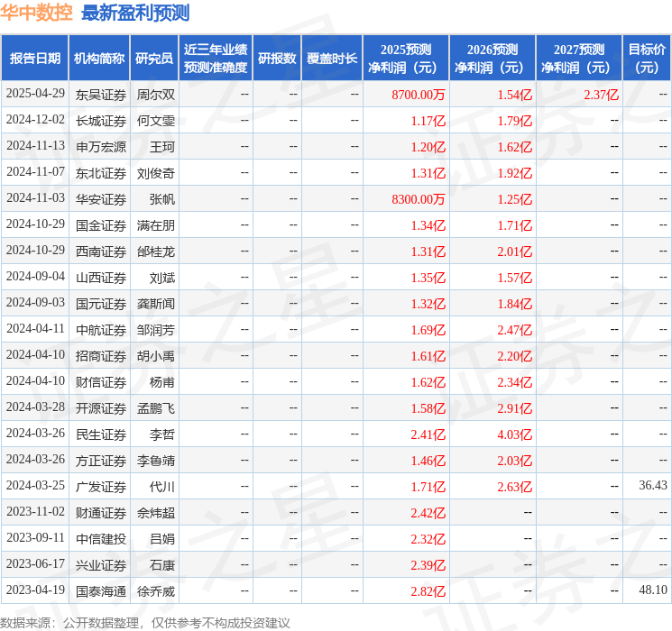Screen dimensions: 672x631
Task: Click the 48.10 target price cell
Action: coord(652,590)
